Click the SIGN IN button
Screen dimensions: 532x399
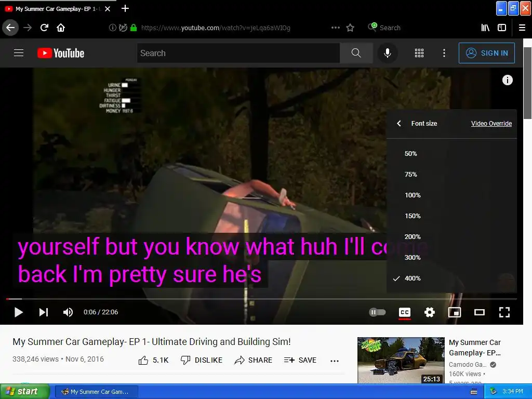[x=486, y=53]
